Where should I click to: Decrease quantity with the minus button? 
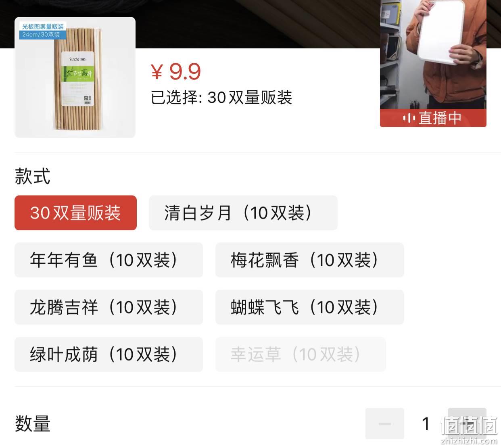pyautogui.click(x=385, y=423)
